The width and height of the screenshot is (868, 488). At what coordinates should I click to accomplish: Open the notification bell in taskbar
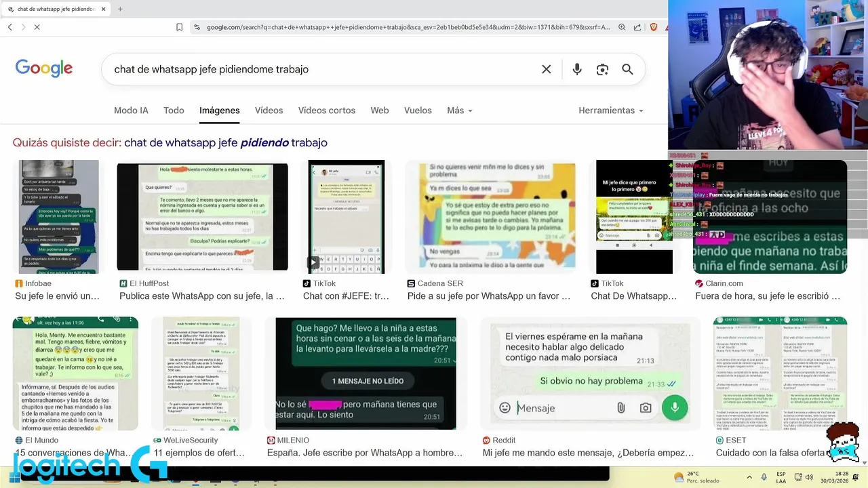click(x=856, y=477)
